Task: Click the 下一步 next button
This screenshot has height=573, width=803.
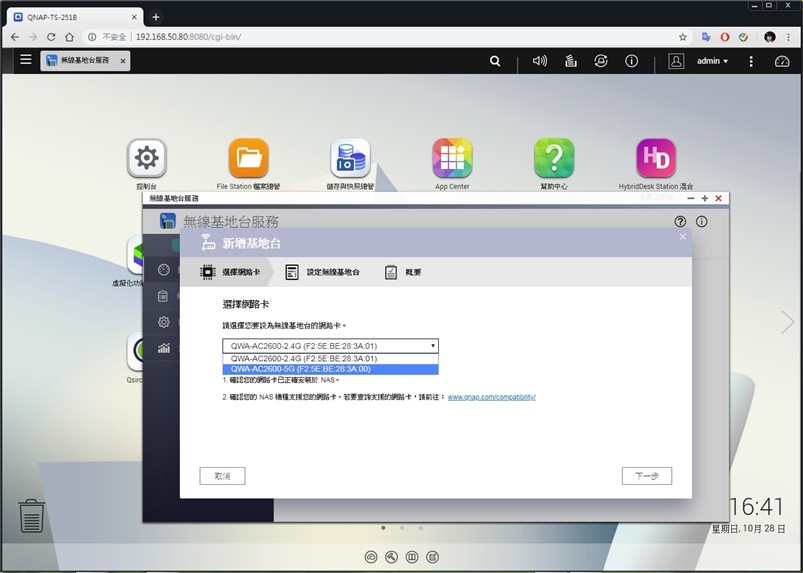Action: point(647,476)
